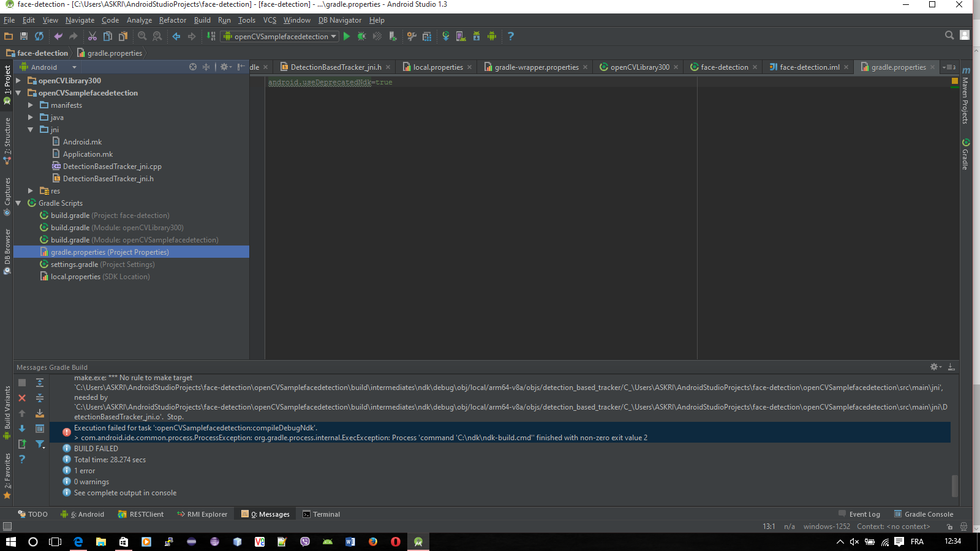Click the Cut scissors icon
Screen dimensions: 980x551
(x=92, y=36)
